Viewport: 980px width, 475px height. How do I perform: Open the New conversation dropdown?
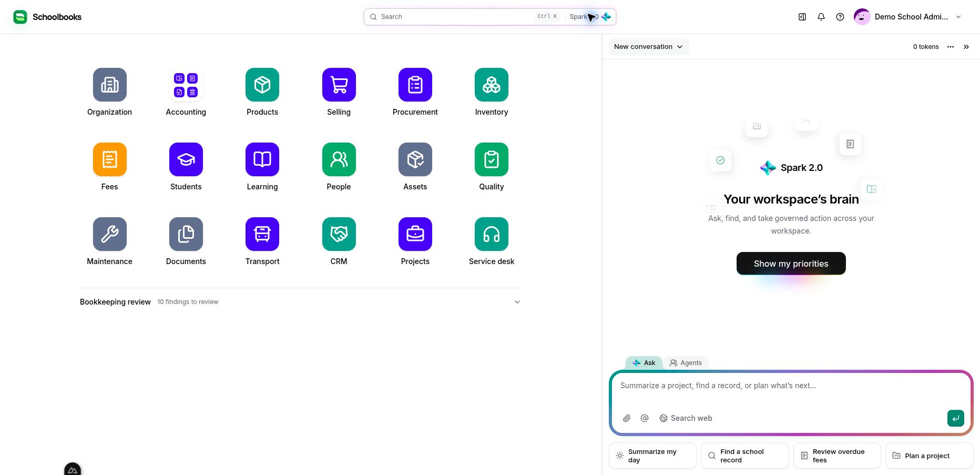point(648,47)
